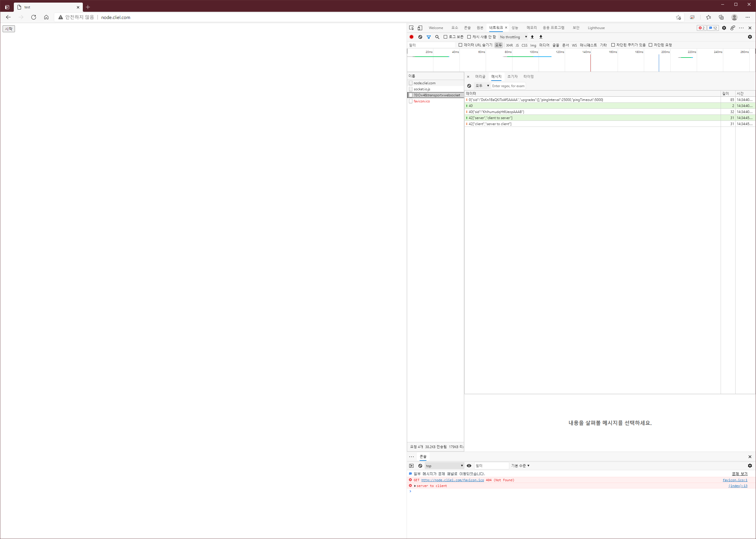Screen dimensions: 756x539
Task: Toggle device emulation icon
Action: 420,28
